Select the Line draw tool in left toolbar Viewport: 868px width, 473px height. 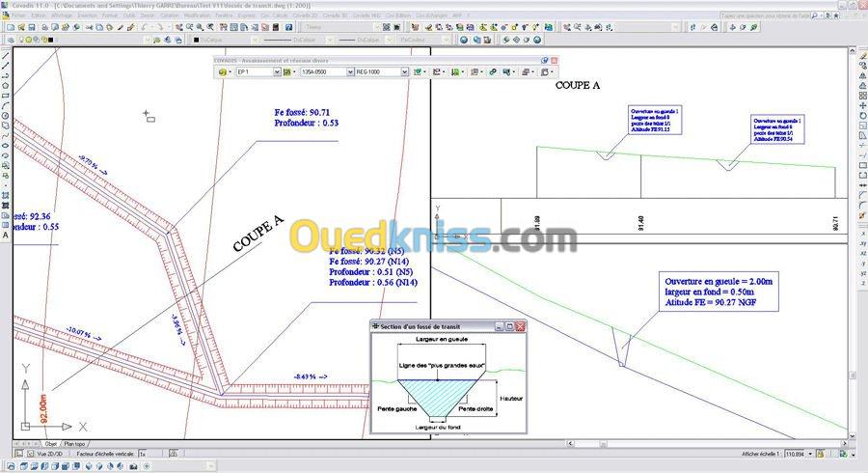point(6,56)
